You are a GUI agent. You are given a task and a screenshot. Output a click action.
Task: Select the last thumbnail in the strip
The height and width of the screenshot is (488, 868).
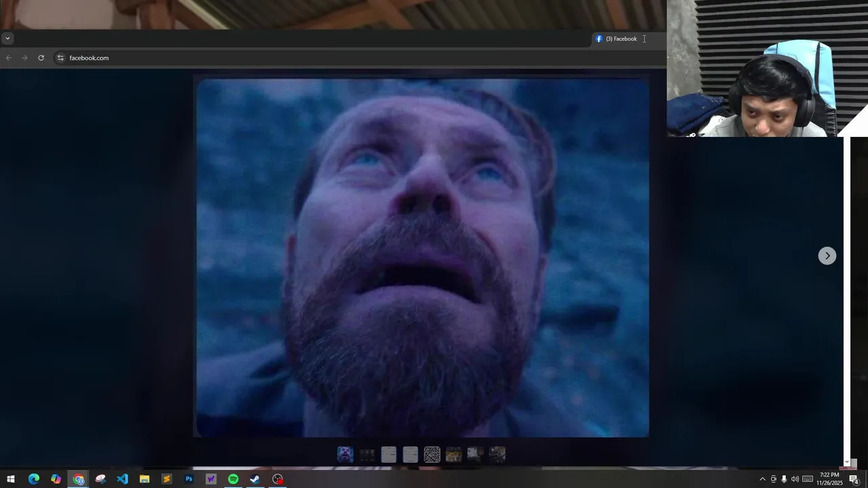click(x=497, y=454)
